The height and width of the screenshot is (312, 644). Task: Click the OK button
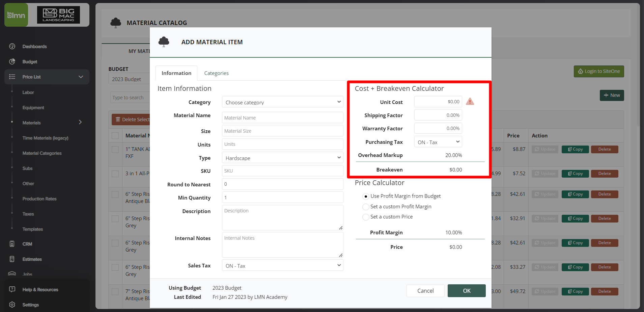467,291
